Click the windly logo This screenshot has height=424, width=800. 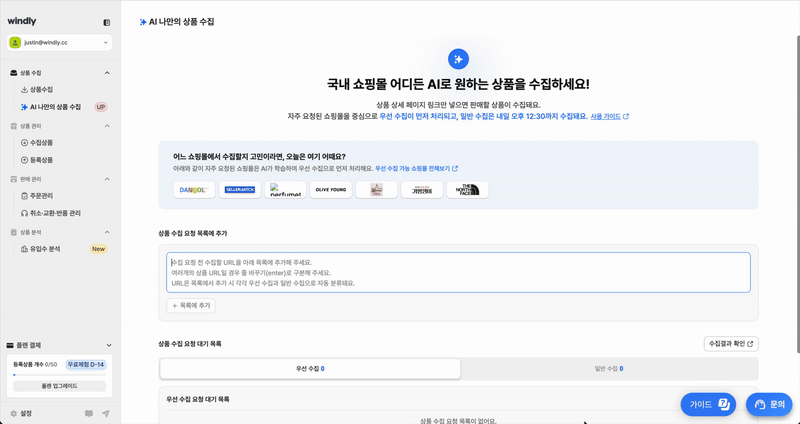click(x=22, y=21)
